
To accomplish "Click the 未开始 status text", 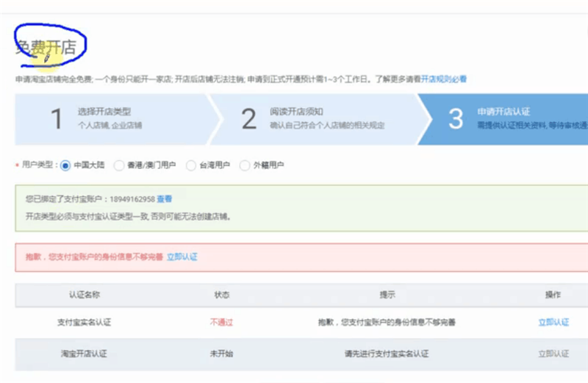I will 222,354.
